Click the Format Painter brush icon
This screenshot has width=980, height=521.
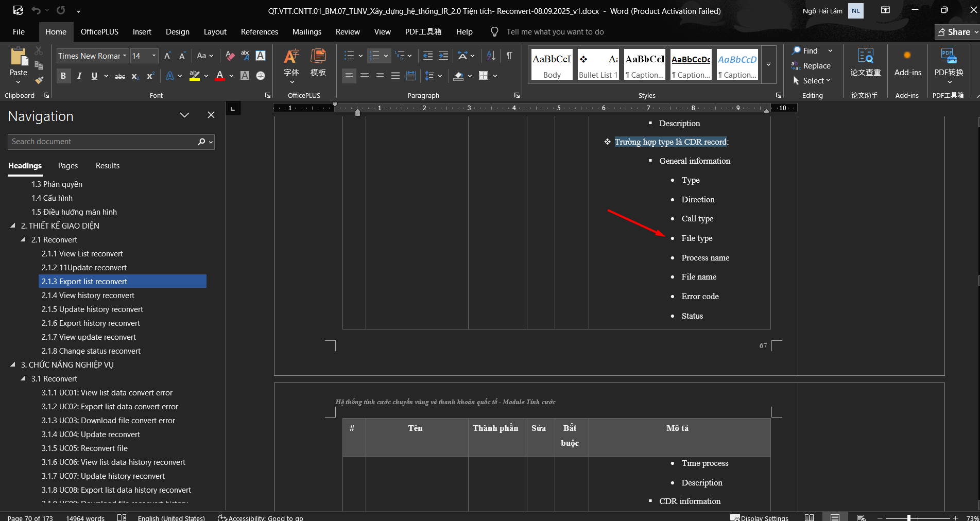[x=39, y=80]
